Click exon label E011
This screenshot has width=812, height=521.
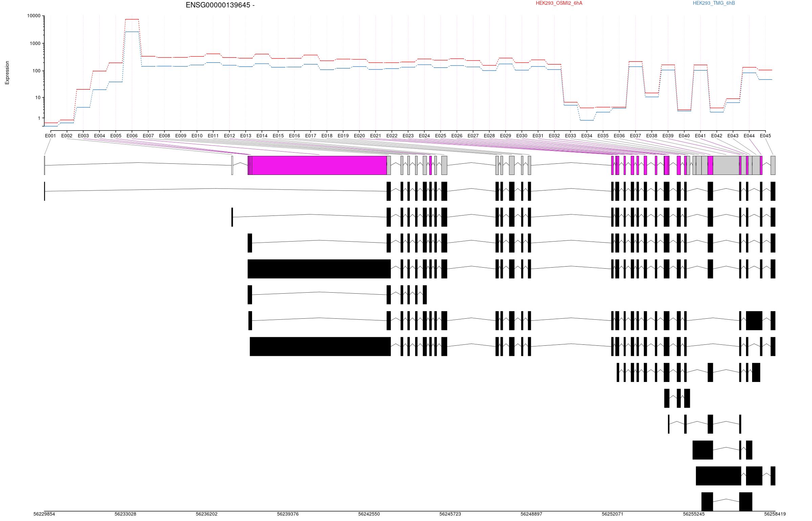tap(213, 136)
